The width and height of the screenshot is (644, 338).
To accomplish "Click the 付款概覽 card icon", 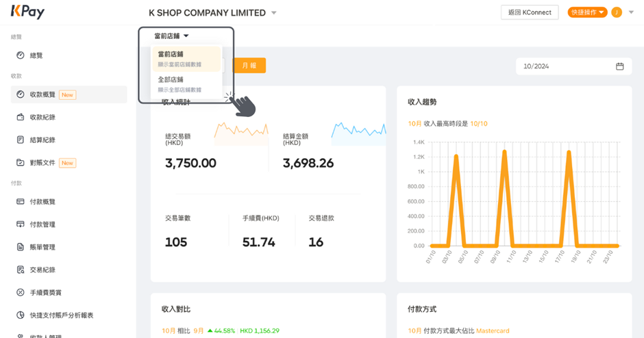I will (20, 201).
